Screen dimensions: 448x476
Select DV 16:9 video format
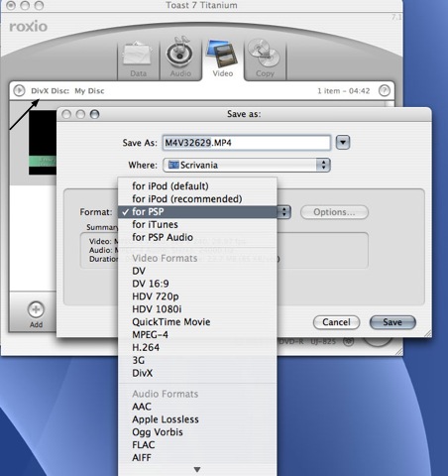coord(197,284)
